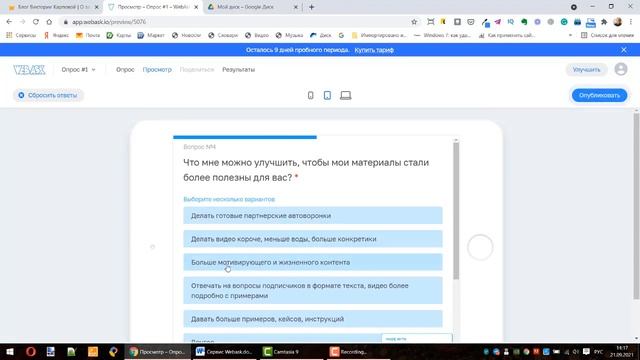Dismiss the blue trial period banner

click(x=624, y=50)
